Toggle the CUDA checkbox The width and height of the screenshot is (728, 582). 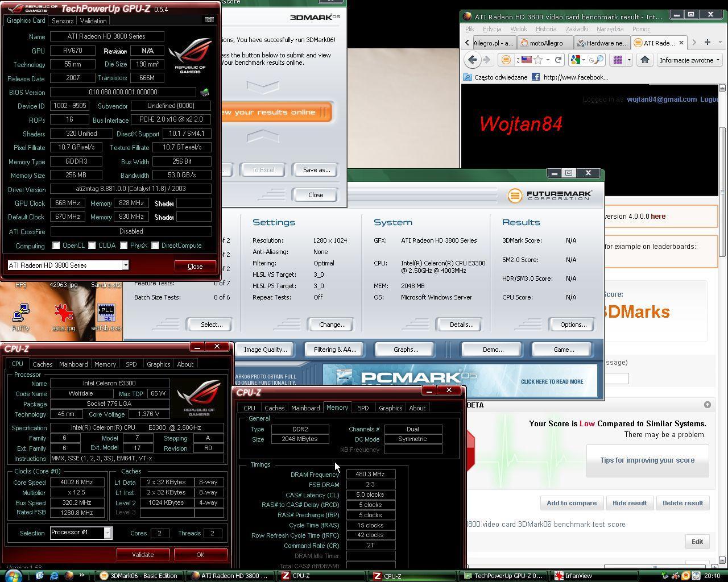92,246
